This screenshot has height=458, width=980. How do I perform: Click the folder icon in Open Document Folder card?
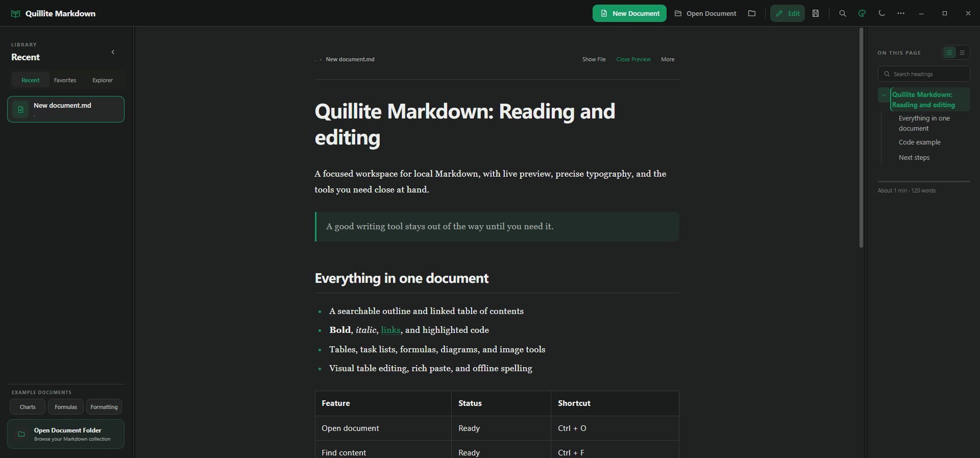click(21, 434)
